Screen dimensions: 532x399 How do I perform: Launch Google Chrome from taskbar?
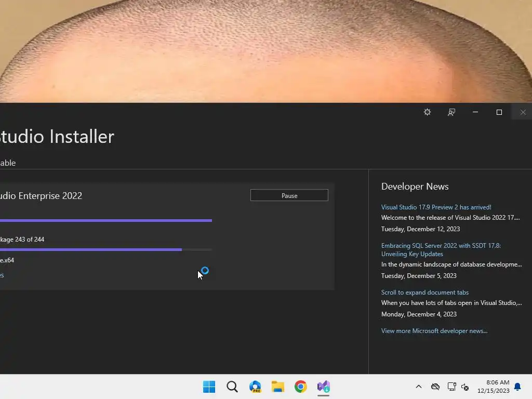tap(301, 387)
